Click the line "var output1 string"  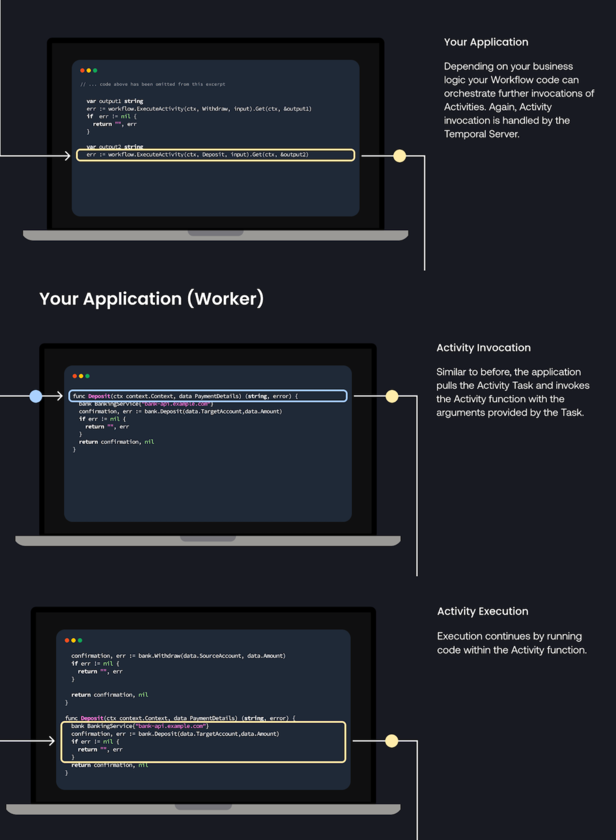coord(115,101)
